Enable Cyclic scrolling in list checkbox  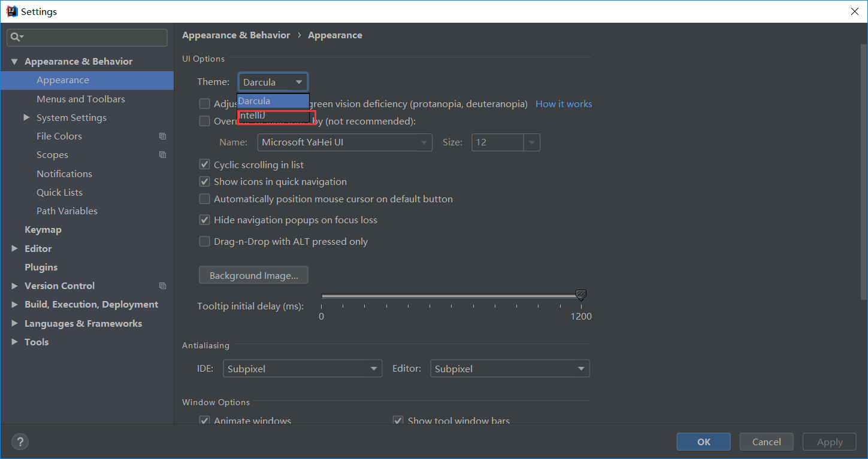click(x=205, y=165)
